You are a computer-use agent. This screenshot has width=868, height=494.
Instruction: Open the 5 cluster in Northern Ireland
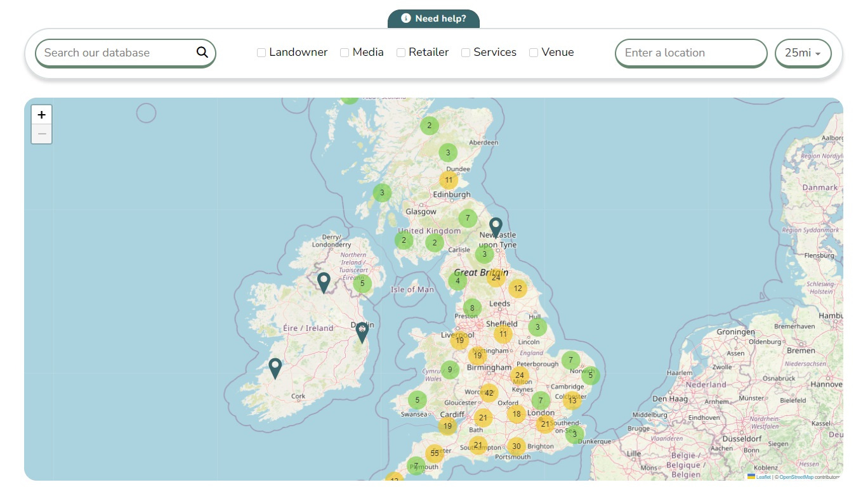pyautogui.click(x=362, y=283)
